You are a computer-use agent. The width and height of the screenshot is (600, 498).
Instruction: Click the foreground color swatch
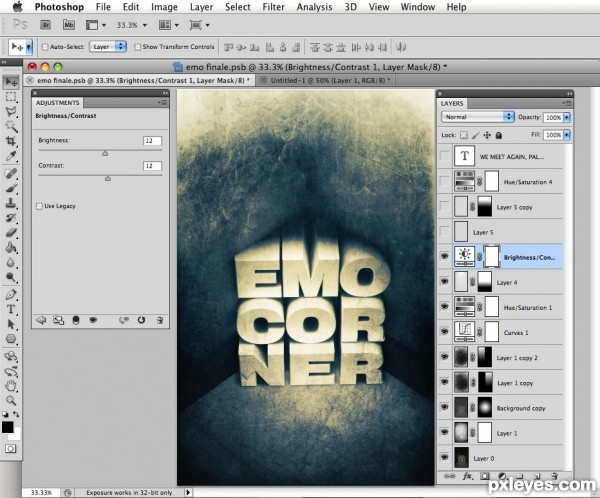(x=7, y=427)
